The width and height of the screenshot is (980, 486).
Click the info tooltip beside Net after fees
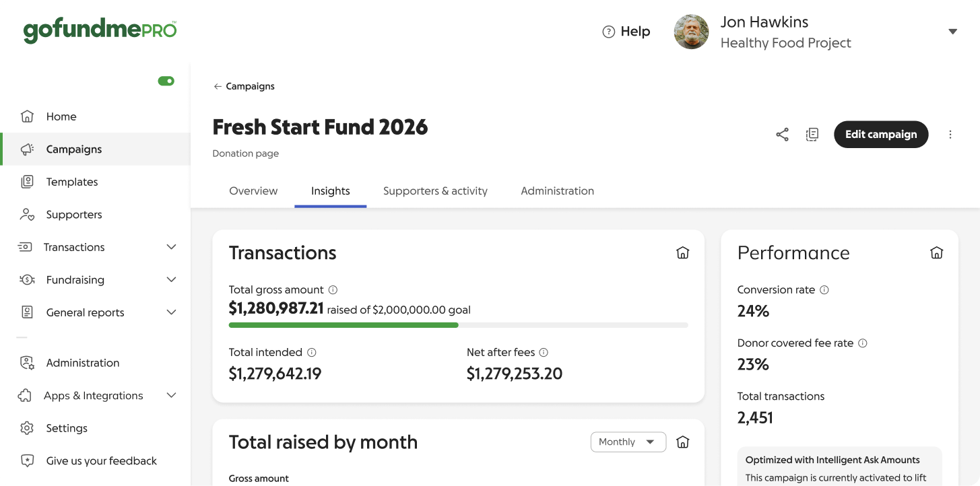tap(544, 352)
